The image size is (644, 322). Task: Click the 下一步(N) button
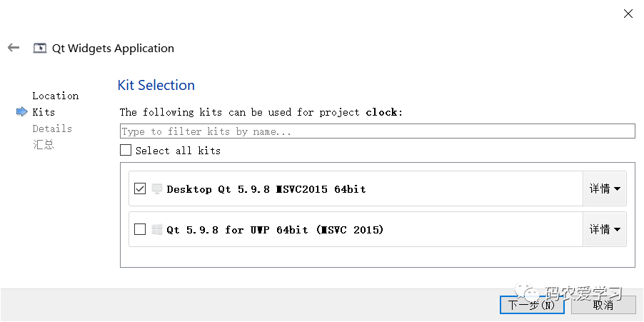click(x=533, y=305)
